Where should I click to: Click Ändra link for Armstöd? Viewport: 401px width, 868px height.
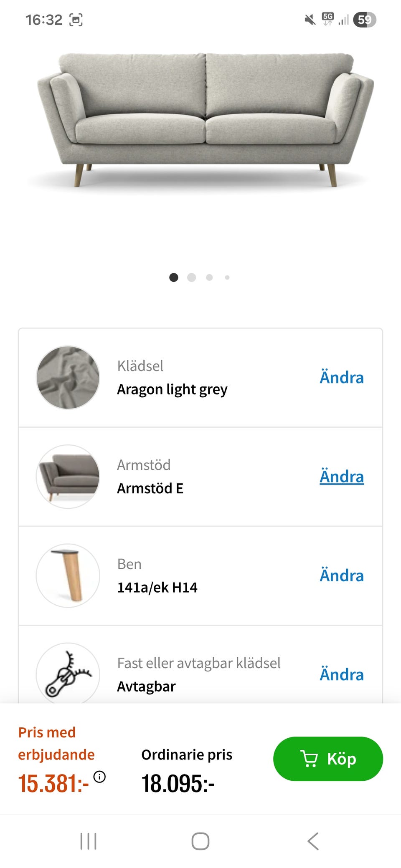coord(341,477)
